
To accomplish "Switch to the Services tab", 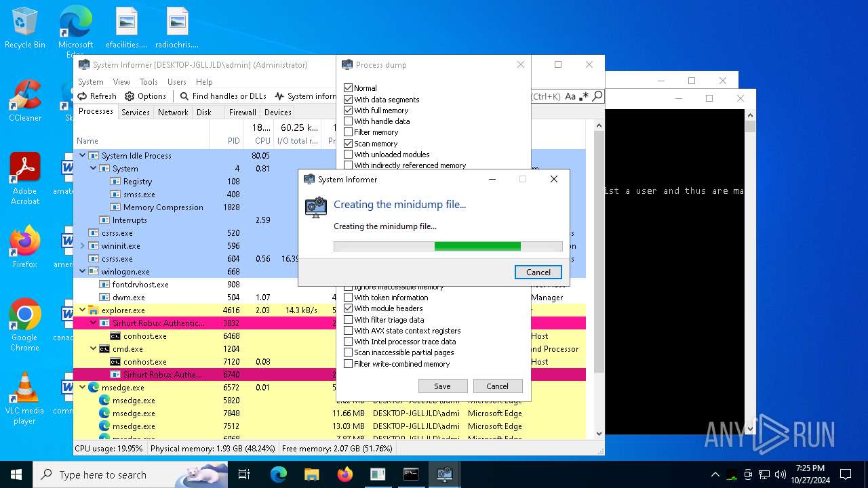I will point(136,113).
